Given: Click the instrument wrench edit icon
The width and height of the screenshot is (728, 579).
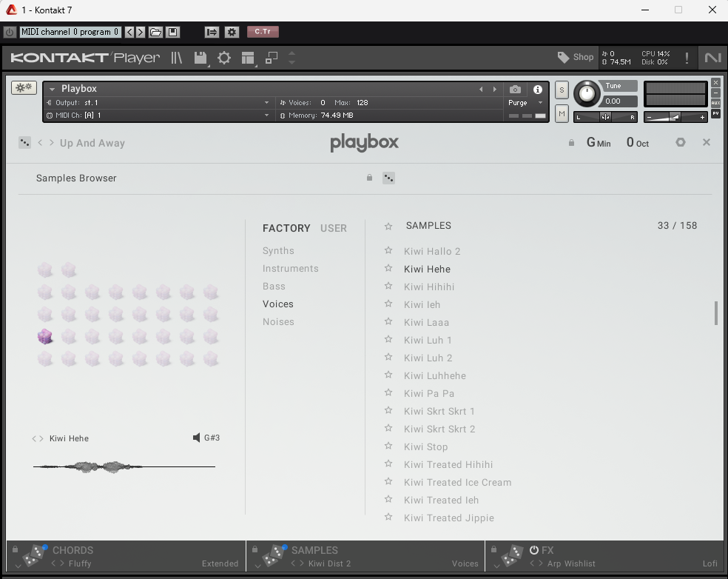Looking at the screenshot, I should click(24, 87).
